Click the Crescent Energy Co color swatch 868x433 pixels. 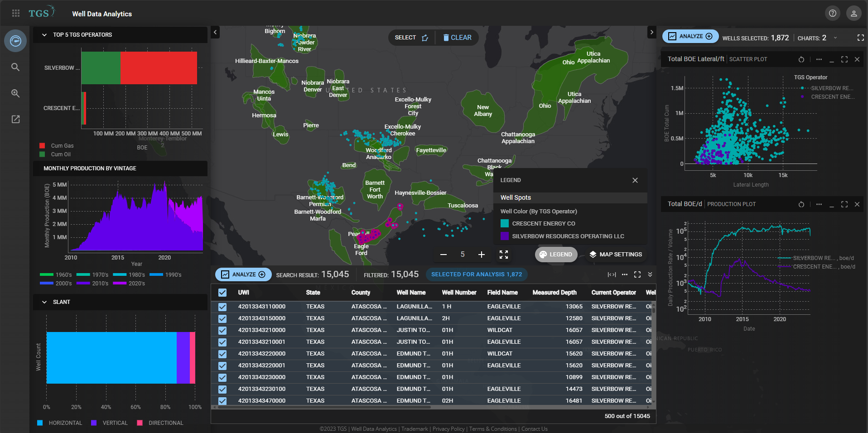coord(505,223)
